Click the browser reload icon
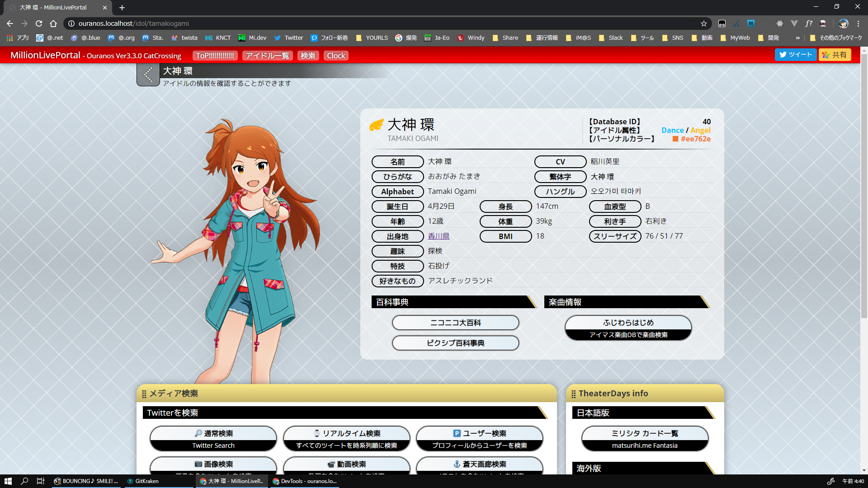 tap(39, 23)
